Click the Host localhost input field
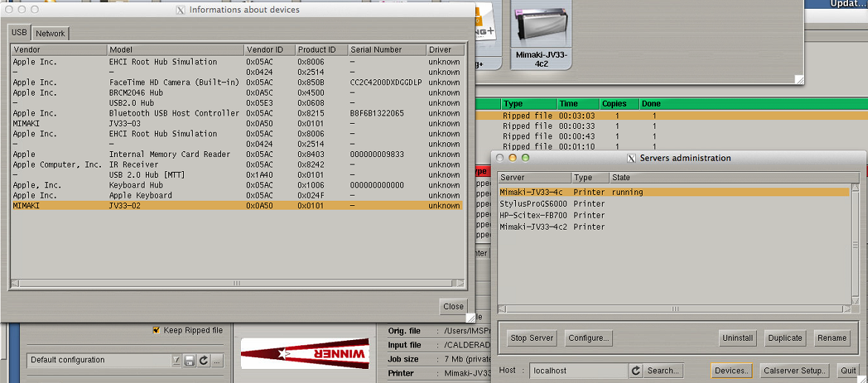 pyautogui.click(x=578, y=371)
